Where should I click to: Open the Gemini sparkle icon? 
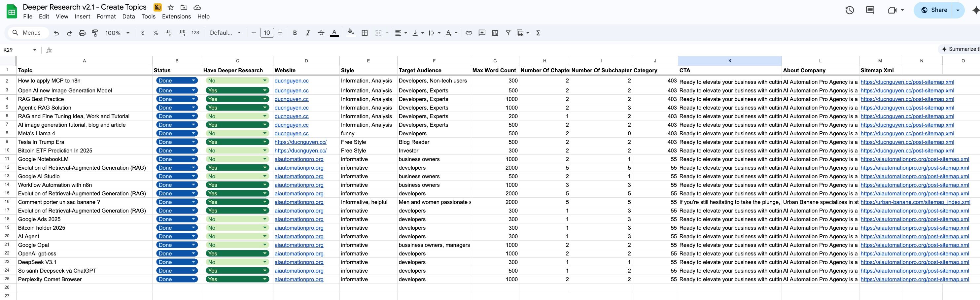tap(975, 10)
